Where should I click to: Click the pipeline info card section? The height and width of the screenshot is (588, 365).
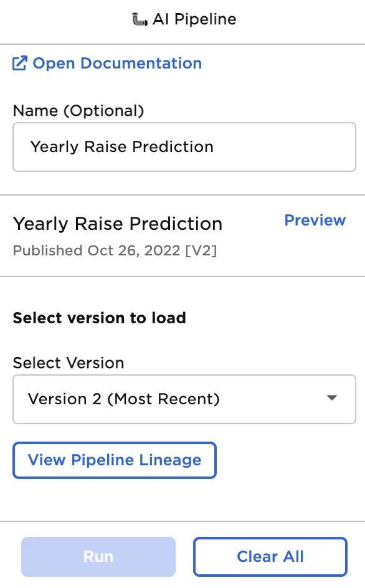pos(184,235)
